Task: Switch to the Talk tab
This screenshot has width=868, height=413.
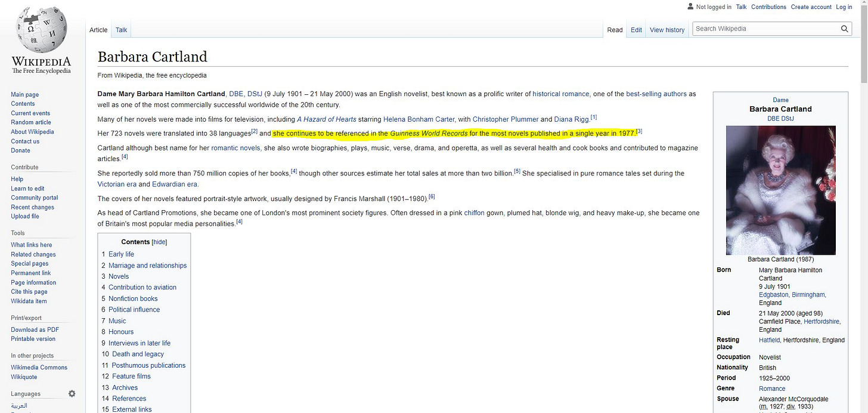Action: [x=122, y=30]
